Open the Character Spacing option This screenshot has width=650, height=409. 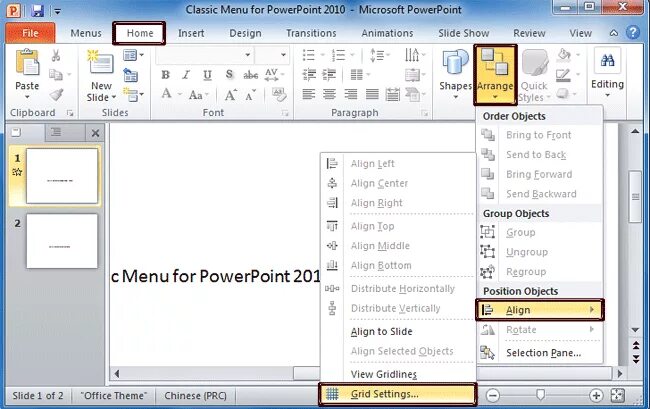point(273,75)
